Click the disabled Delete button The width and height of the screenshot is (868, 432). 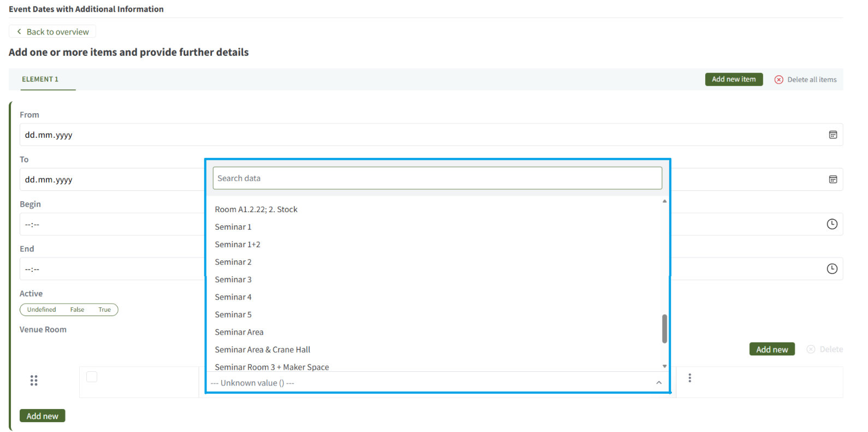point(825,349)
